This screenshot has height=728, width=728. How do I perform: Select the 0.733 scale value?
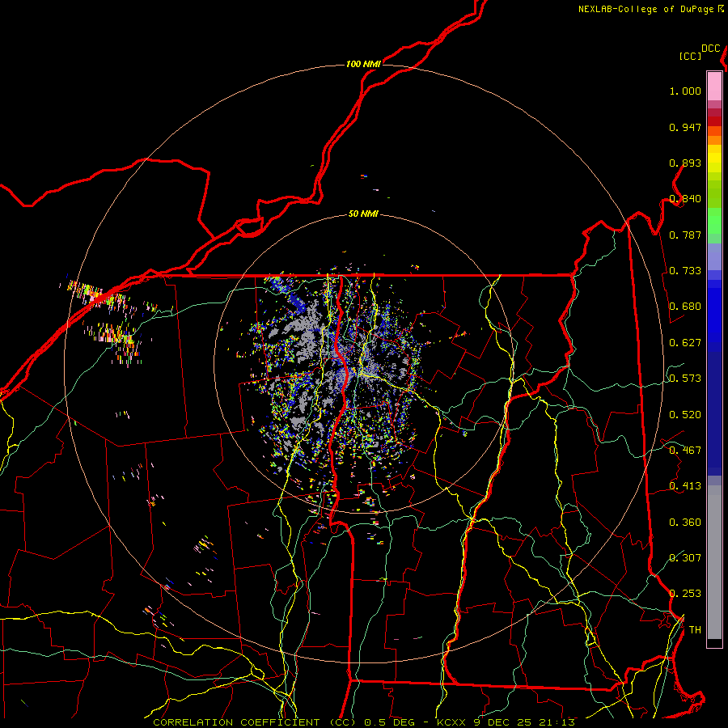pyautogui.click(x=685, y=271)
